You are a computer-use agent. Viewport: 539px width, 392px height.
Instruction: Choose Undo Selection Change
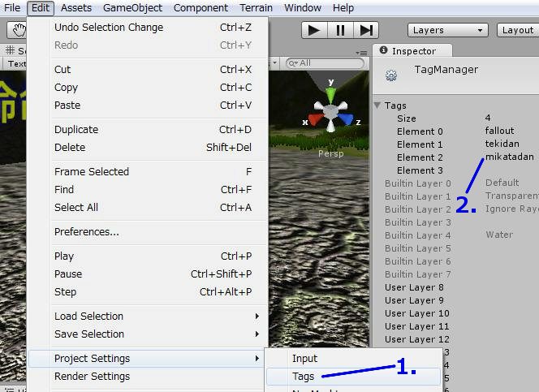149,27
